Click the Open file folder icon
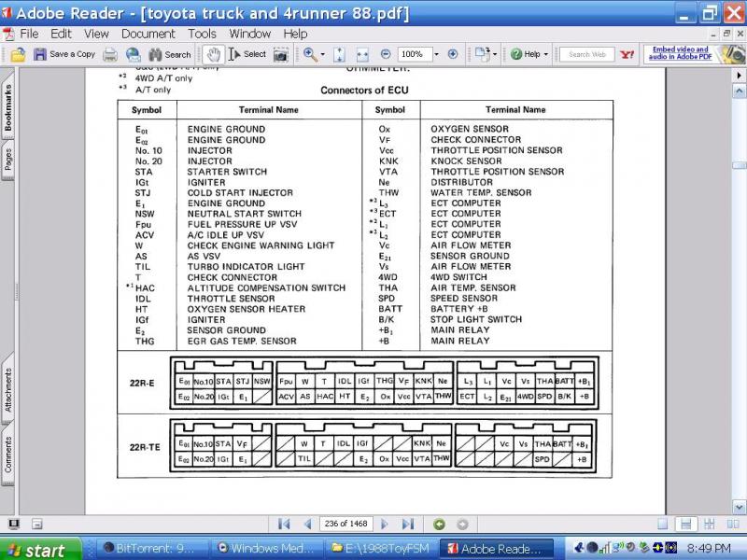Image resolution: width=747 pixels, height=560 pixels. (x=18, y=55)
